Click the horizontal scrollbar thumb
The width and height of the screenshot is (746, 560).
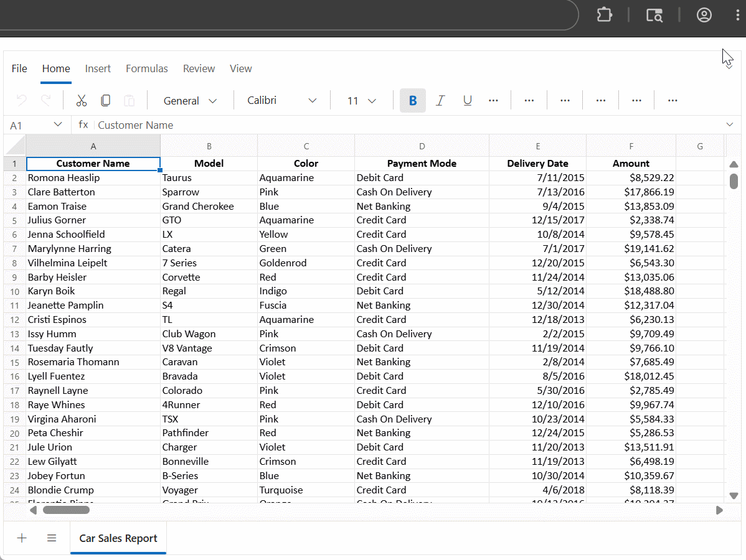click(66, 510)
